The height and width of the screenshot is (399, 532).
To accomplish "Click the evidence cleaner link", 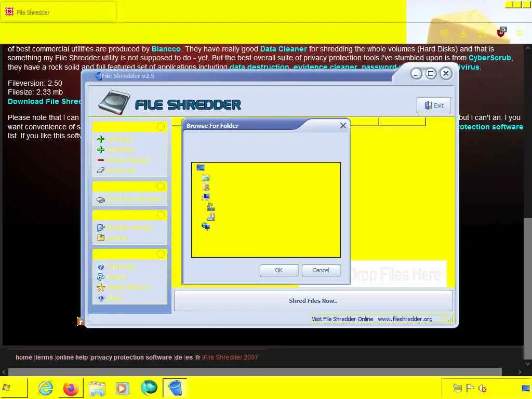I will click(325, 67).
